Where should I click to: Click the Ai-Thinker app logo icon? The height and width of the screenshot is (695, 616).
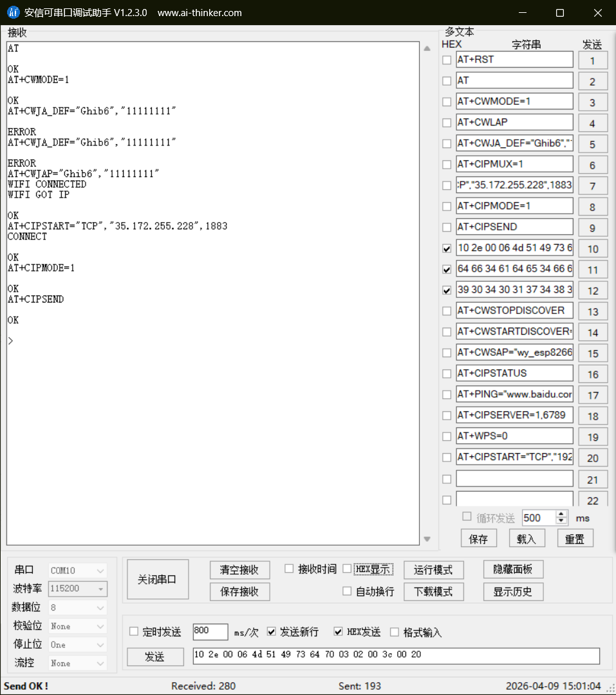click(14, 12)
